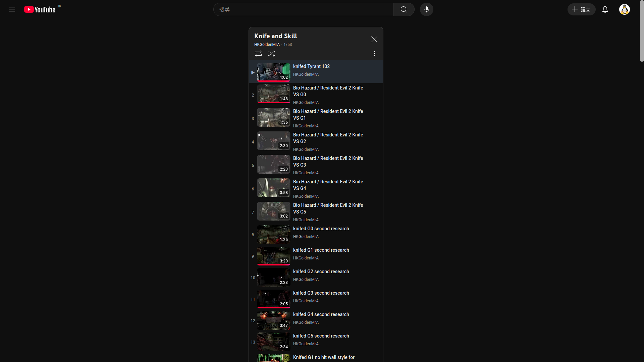Focus the search input field
This screenshot has width=644, height=362.
[303, 9]
